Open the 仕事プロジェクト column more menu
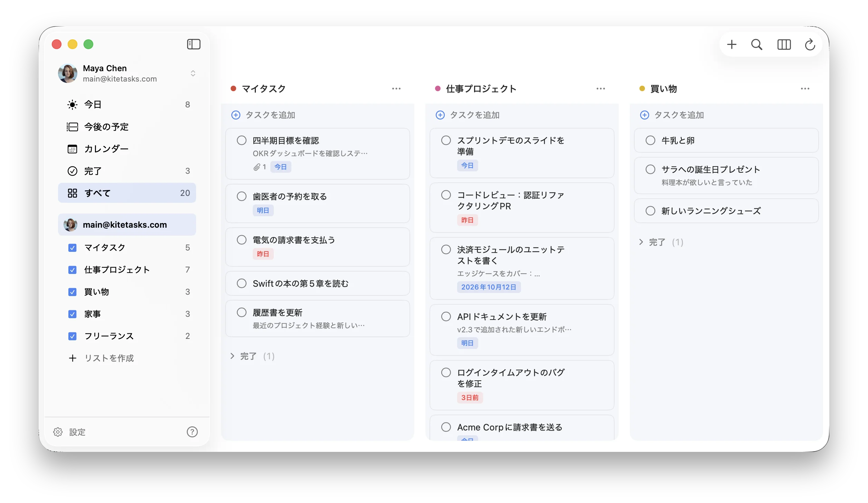868x503 pixels. pyautogui.click(x=600, y=89)
